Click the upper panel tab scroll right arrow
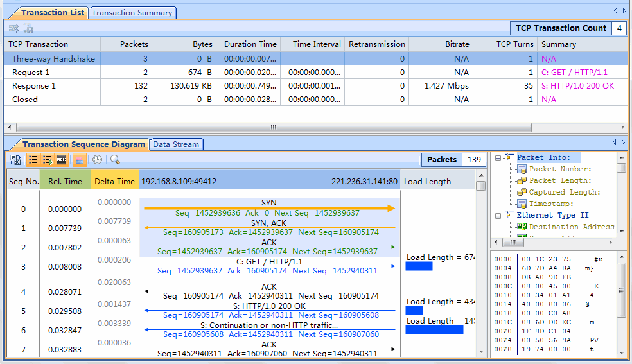Screen dimensions: 632x364 point(624,11)
